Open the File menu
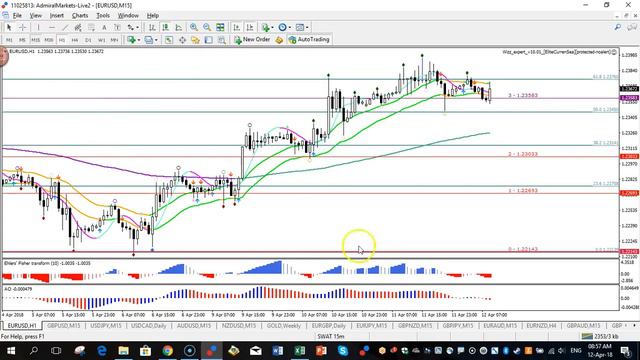The height and width of the screenshot is (360, 640). (17, 16)
